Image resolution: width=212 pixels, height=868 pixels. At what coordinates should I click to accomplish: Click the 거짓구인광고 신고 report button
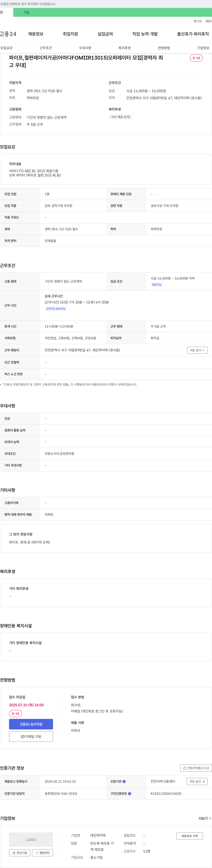point(196,768)
